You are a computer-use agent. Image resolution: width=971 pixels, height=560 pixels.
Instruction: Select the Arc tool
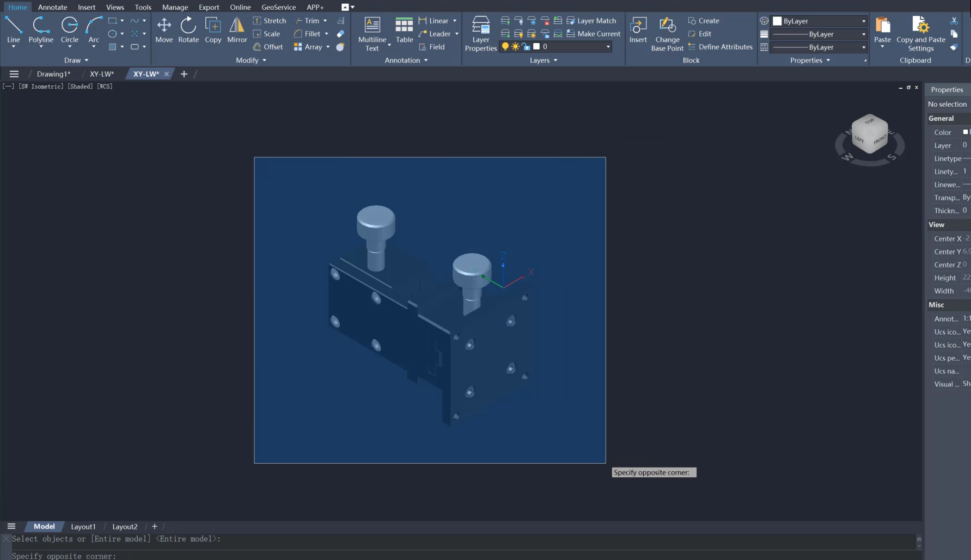click(94, 30)
